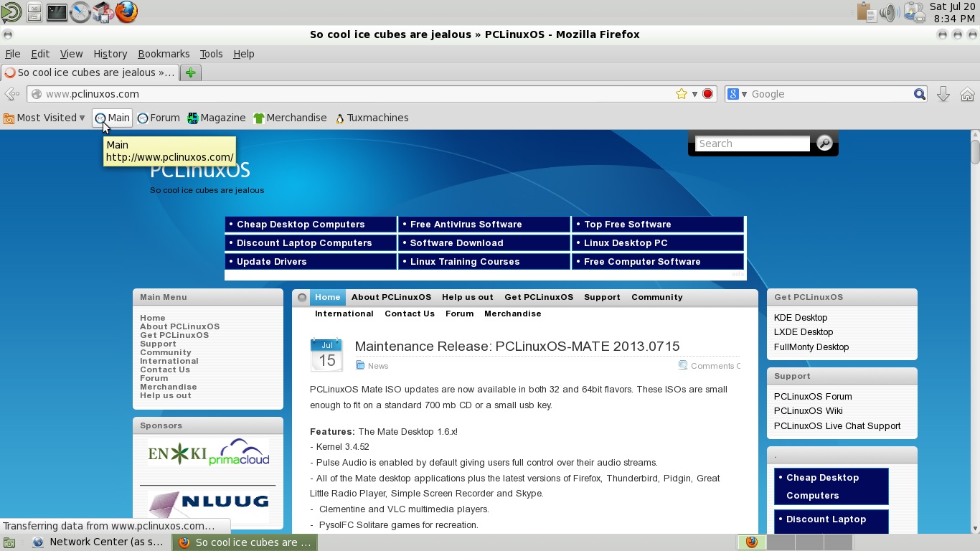The width and height of the screenshot is (980, 551).
Task: Open a new tab with plus button
Action: pos(190,72)
